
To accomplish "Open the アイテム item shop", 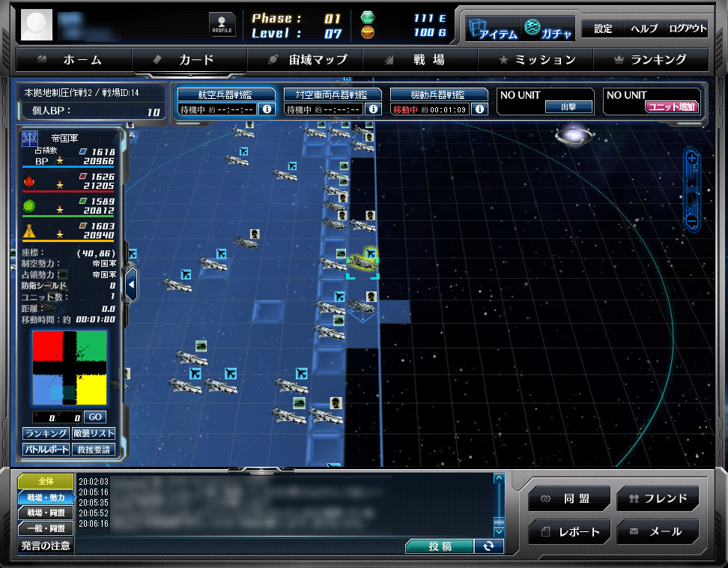I will coord(493,28).
